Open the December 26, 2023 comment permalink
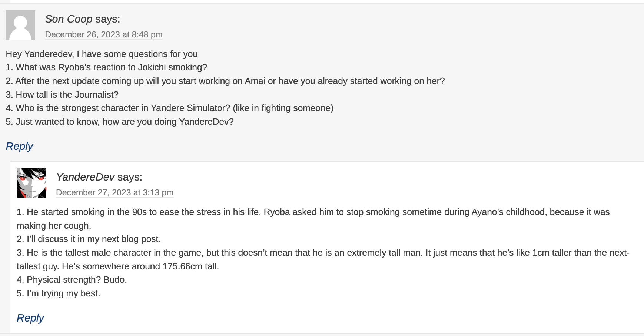This screenshot has width=644, height=336. point(104,34)
